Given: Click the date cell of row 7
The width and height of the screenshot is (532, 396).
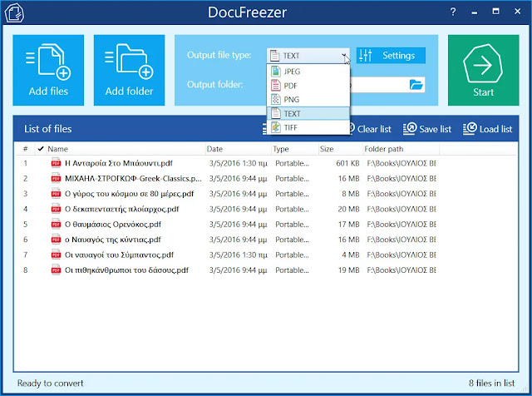Looking at the screenshot, I should tap(239, 255).
